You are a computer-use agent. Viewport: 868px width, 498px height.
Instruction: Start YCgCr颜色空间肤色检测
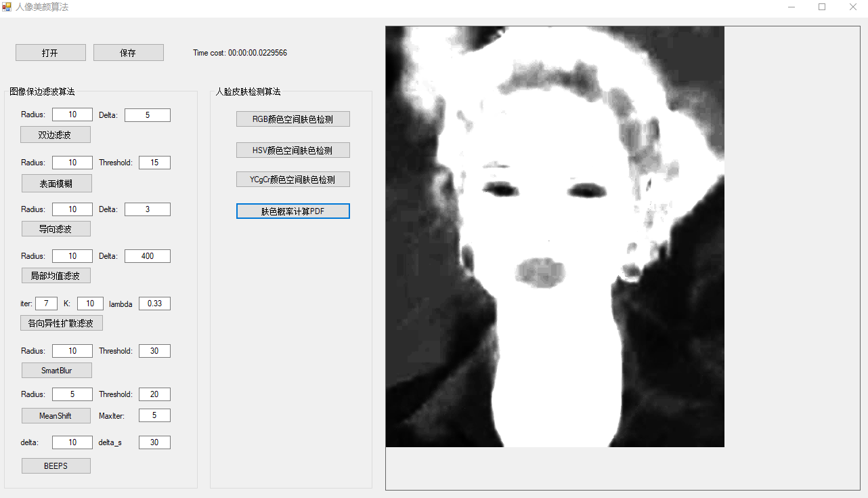293,180
